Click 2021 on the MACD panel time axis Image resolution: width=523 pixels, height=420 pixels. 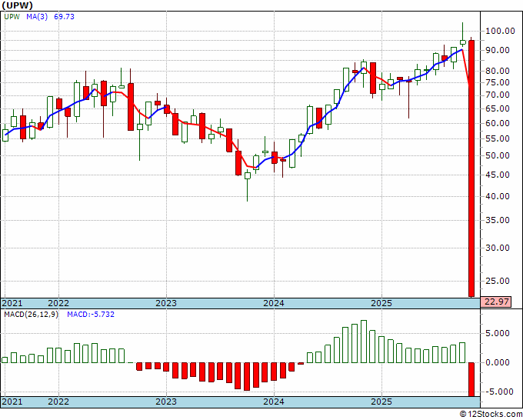click(x=12, y=402)
